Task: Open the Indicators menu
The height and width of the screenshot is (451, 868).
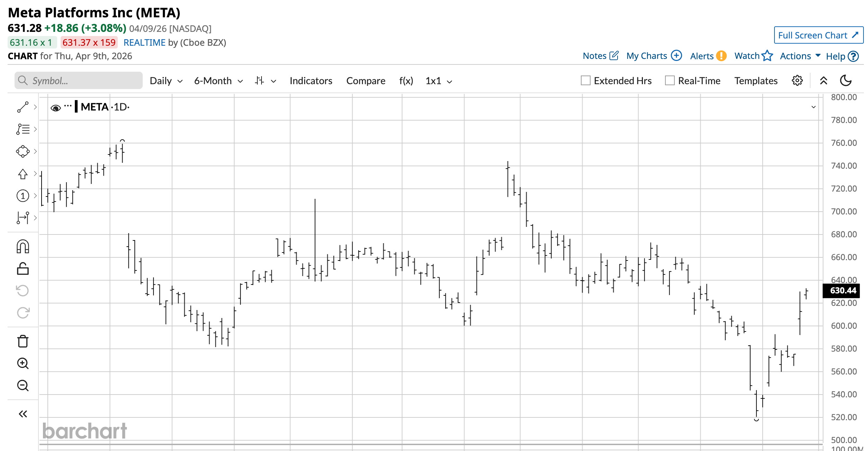Action: 311,81
